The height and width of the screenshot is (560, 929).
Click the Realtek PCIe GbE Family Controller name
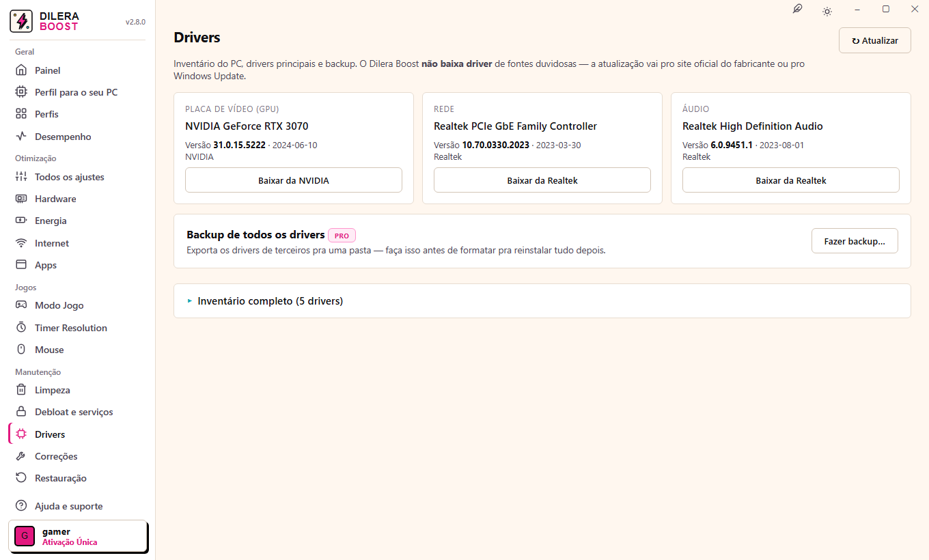516,126
